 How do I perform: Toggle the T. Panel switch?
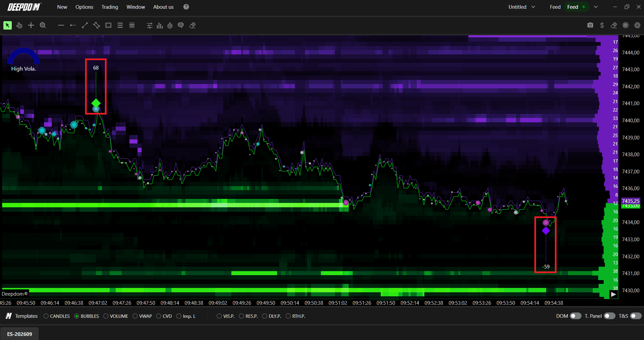610,316
